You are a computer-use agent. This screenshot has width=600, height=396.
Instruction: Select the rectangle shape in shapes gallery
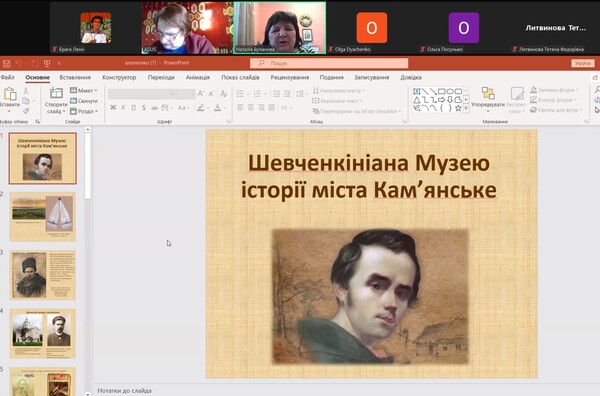tap(441, 91)
